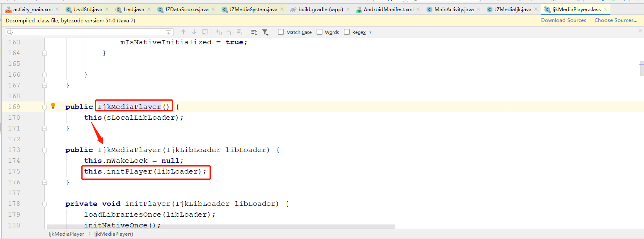
Task: Open the Jzvd.java editor tab
Action: [x=134, y=9]
